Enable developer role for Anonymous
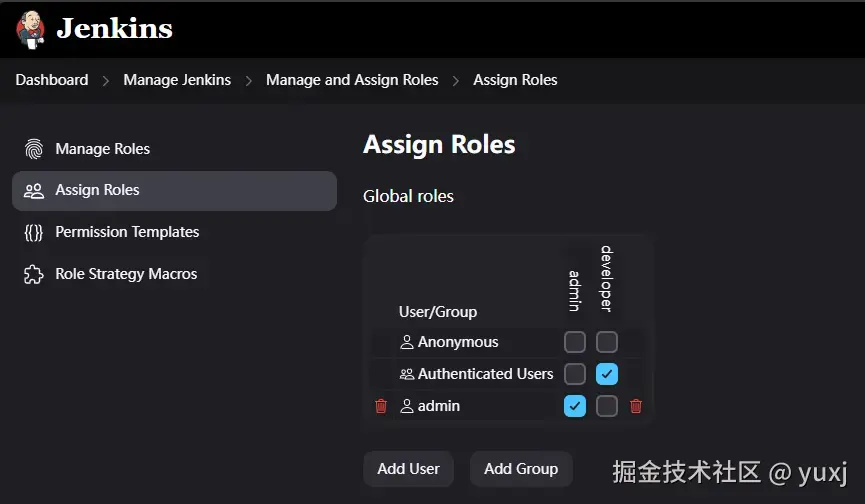The width and height of the screenshot is (865, 504). [x=607, y=342]
